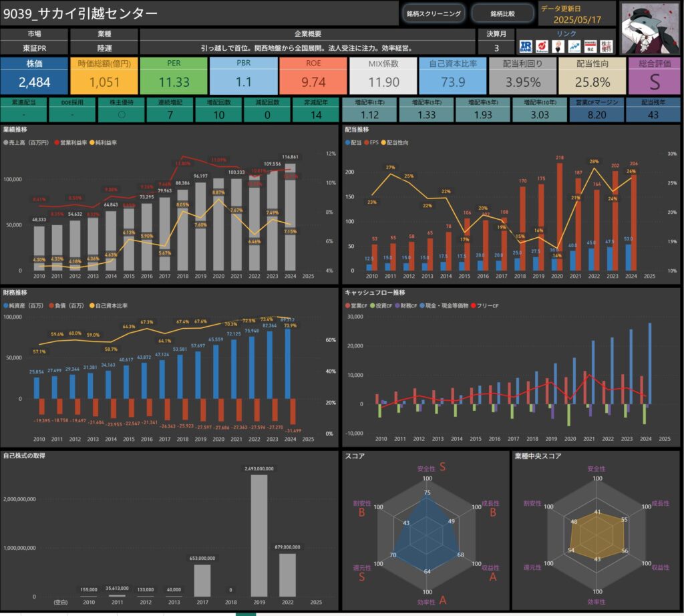The image size is (684, 616).
Task: Open the blue rising-arrow chart link icon
Action: [574, 47]
